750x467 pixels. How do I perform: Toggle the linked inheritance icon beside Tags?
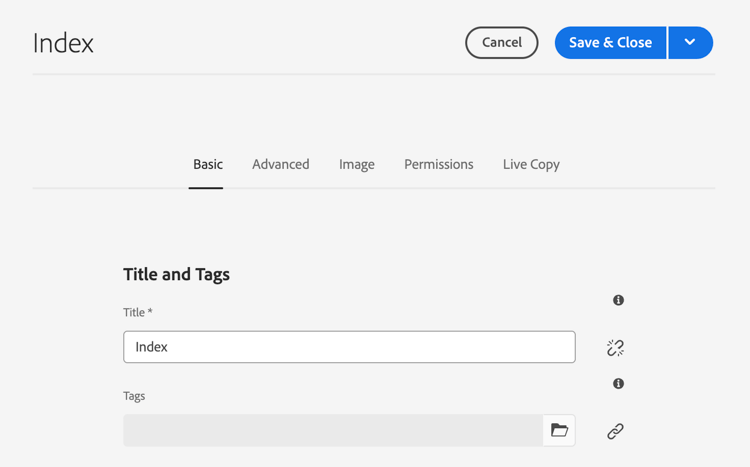tap(615, 431)
